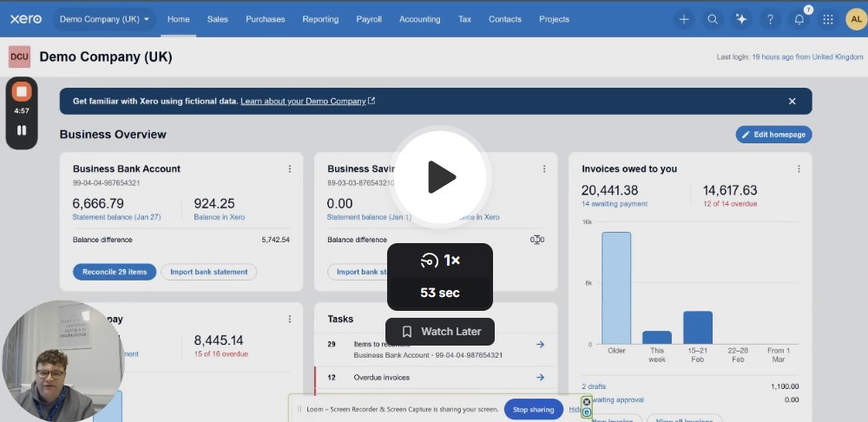The height and width of the screenshot is (422, 868).
Task: Dismiss the Demo Company info banner
Action: tap(792, 102)
